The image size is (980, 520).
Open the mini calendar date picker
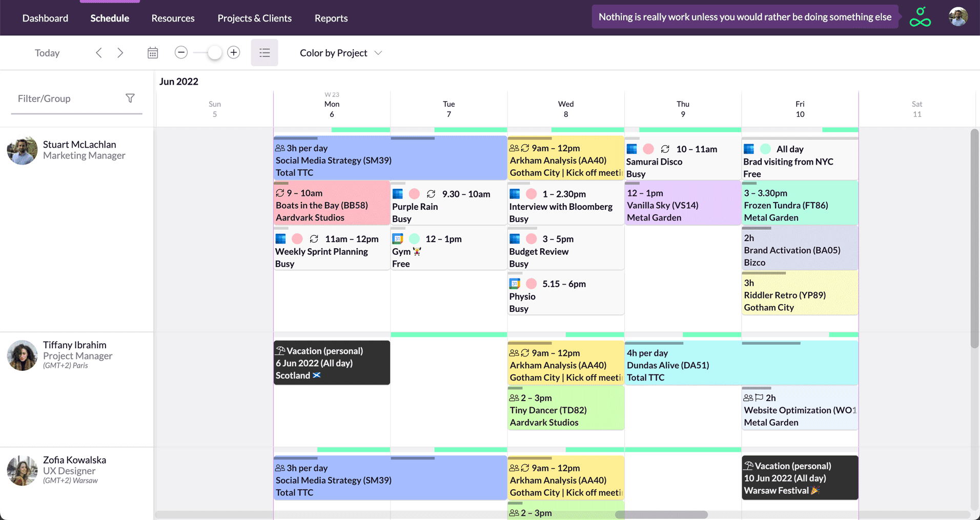(152, 52)
